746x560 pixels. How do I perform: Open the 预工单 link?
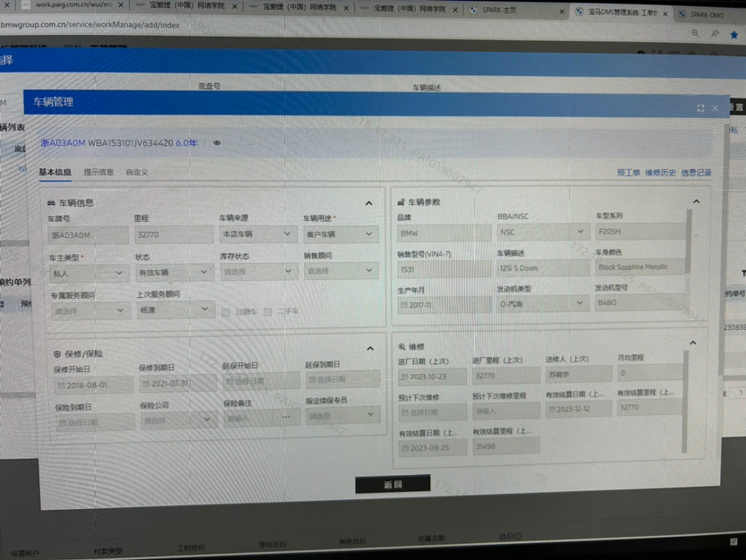pos(629,173)
